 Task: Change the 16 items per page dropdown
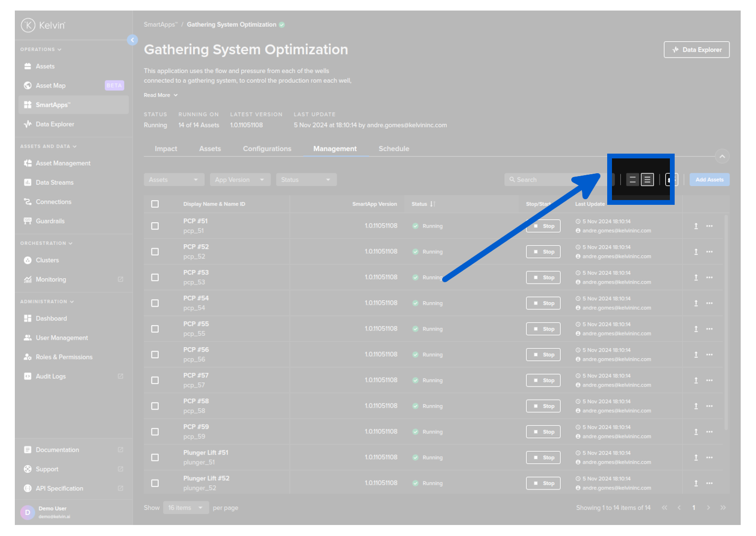point(186,508)
